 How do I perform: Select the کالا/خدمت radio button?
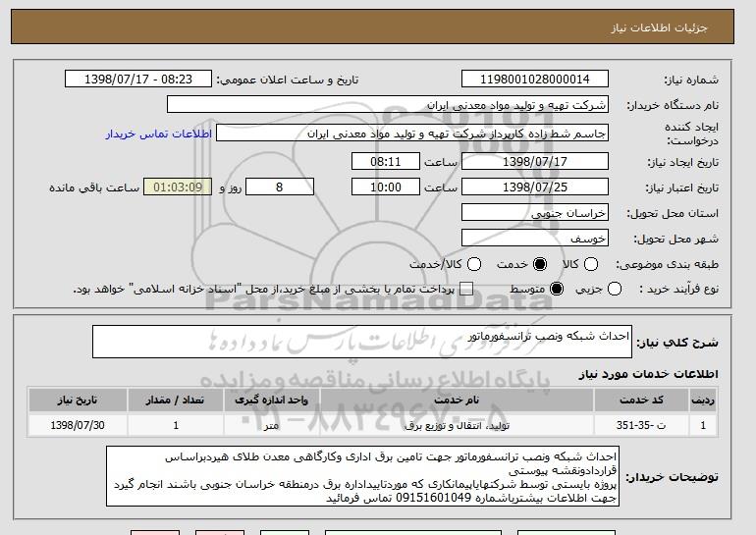pos(474,264)
